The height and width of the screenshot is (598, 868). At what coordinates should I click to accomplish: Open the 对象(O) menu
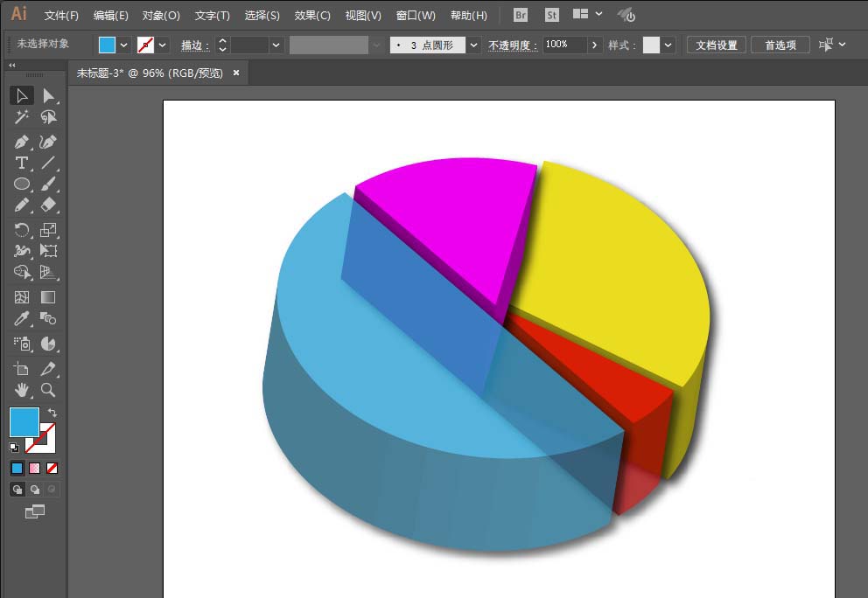(x=161, y=16)
